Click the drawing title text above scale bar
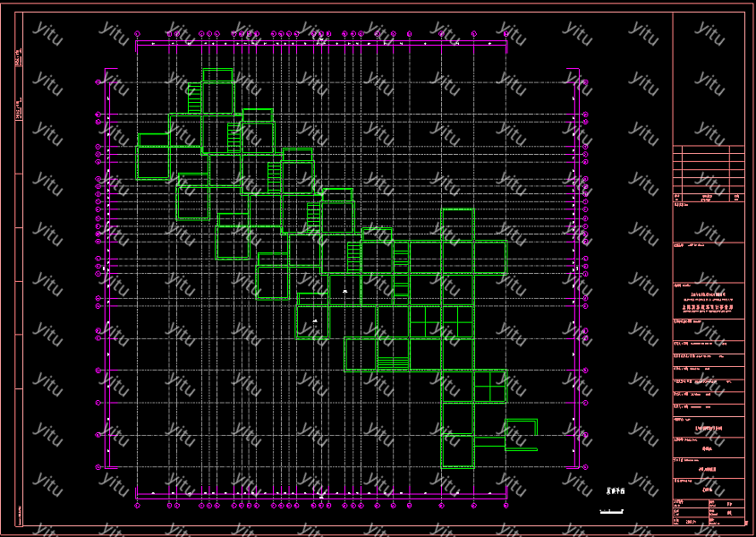The image size is (756, 537). click(615, 491)
